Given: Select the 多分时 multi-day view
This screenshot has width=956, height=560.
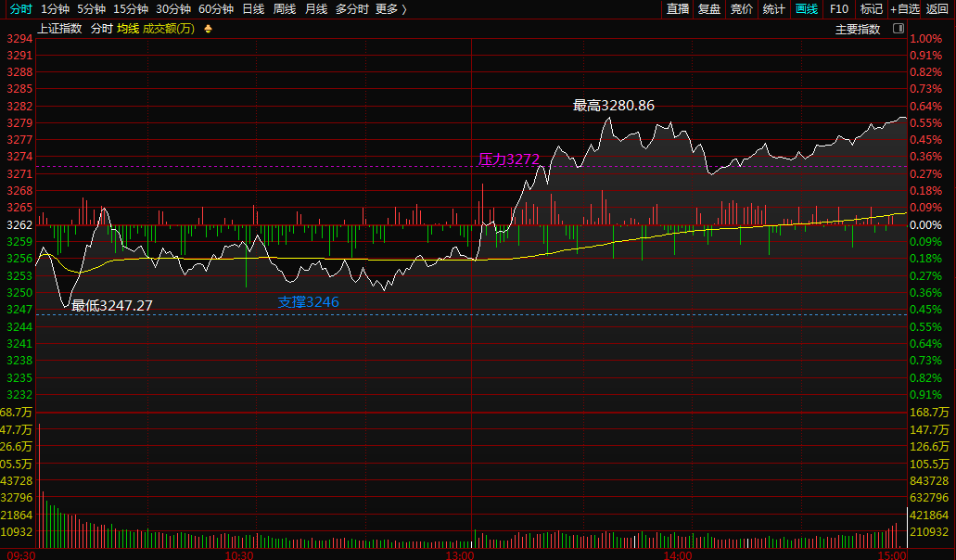Looking at the screenshot, I should (351, 9).
